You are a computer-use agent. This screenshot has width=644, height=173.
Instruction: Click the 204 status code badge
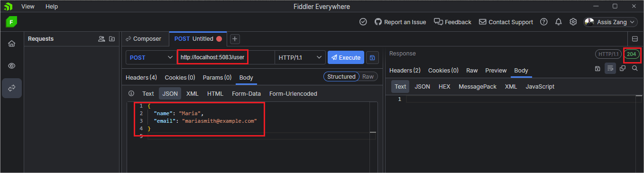pos(631,54)
